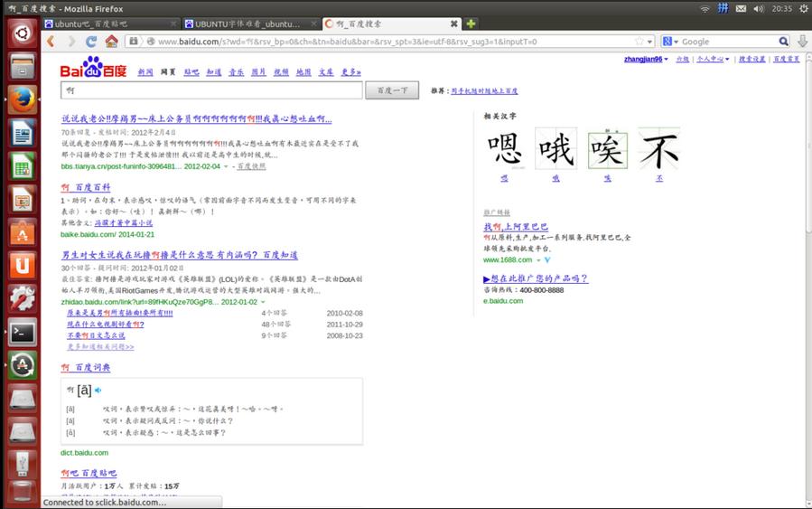Open the 阿里巴巴 ad link
Screen dimensions: 812x509
pyautogui.click(x=516, y=227)
